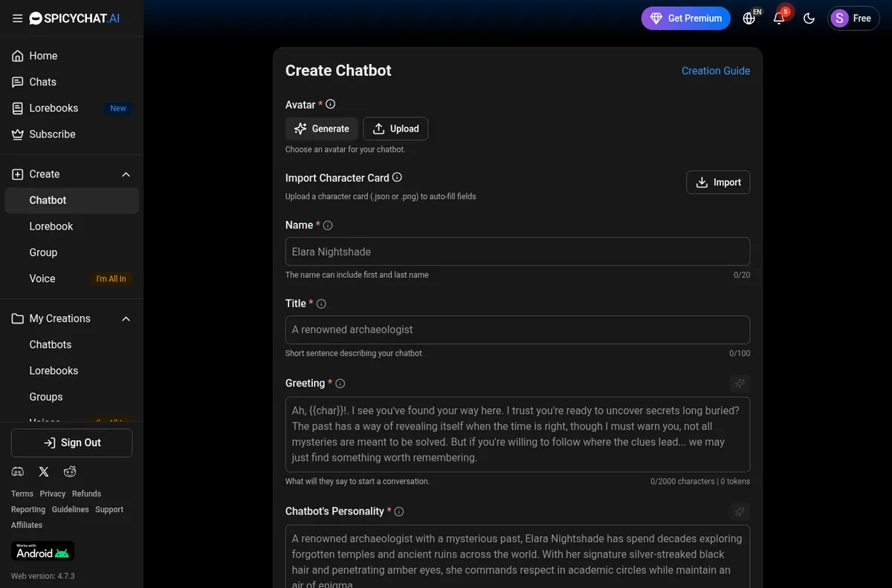Screen dimensions: 892x588
Task: Click the Avatar info icon
Action: tap(331, 104)
